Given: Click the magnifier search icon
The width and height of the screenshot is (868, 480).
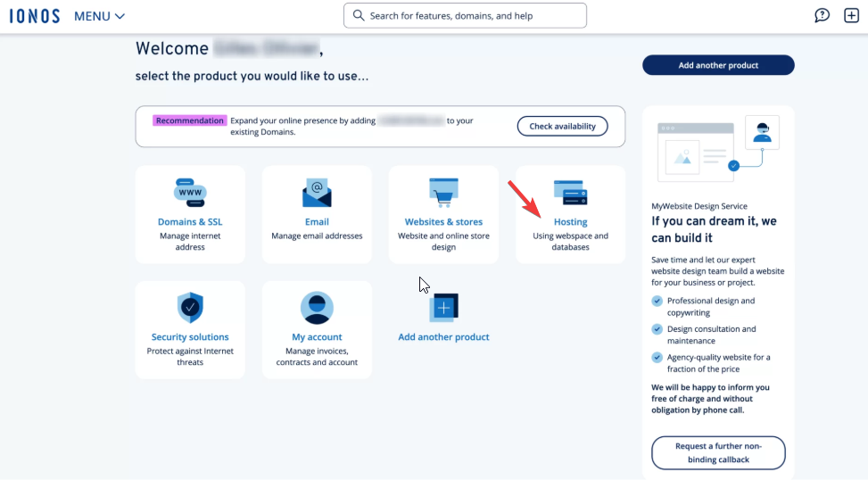Looking at the screenshot, I should pyautogui.click(x=359, y=15).
